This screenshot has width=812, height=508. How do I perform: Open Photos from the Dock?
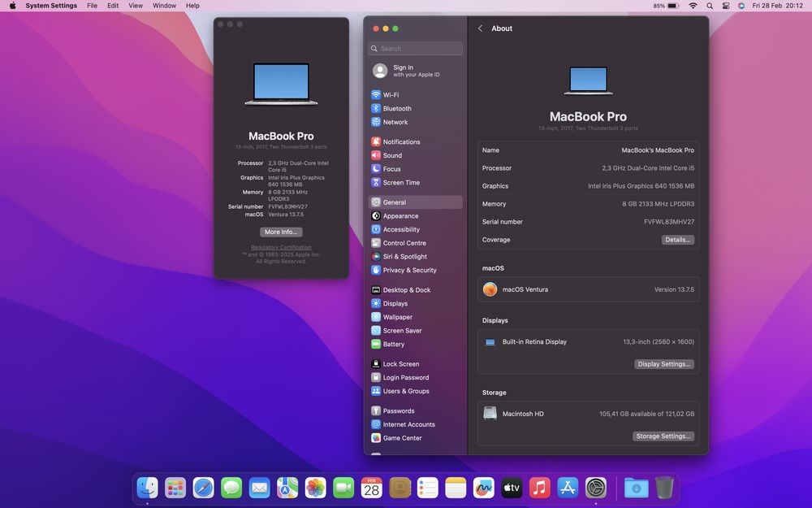(315, 488)
